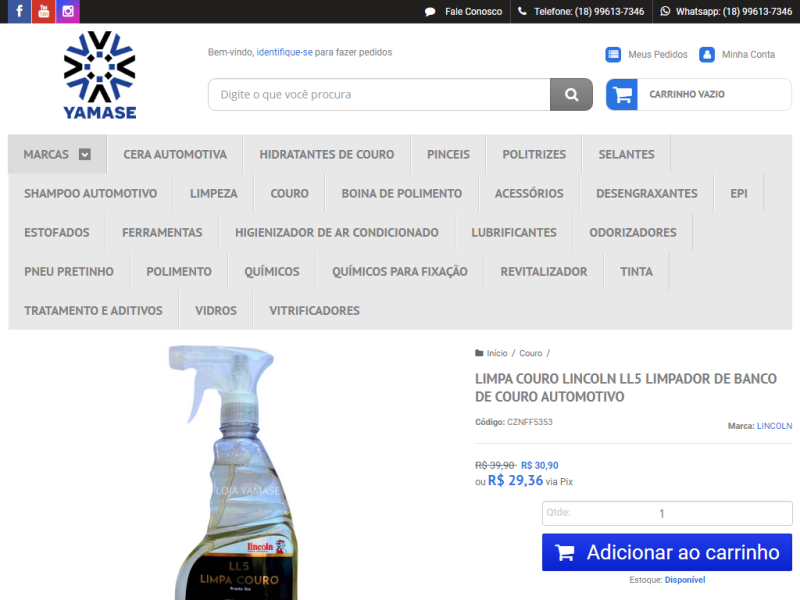Click the product title Limpa Couro Lincoln LL5

[x=626, y=388]
